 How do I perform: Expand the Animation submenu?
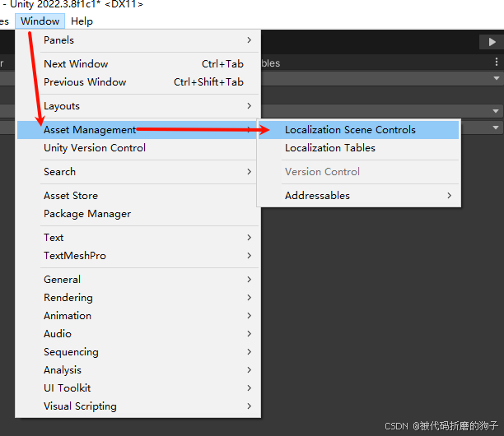[138, 316]
